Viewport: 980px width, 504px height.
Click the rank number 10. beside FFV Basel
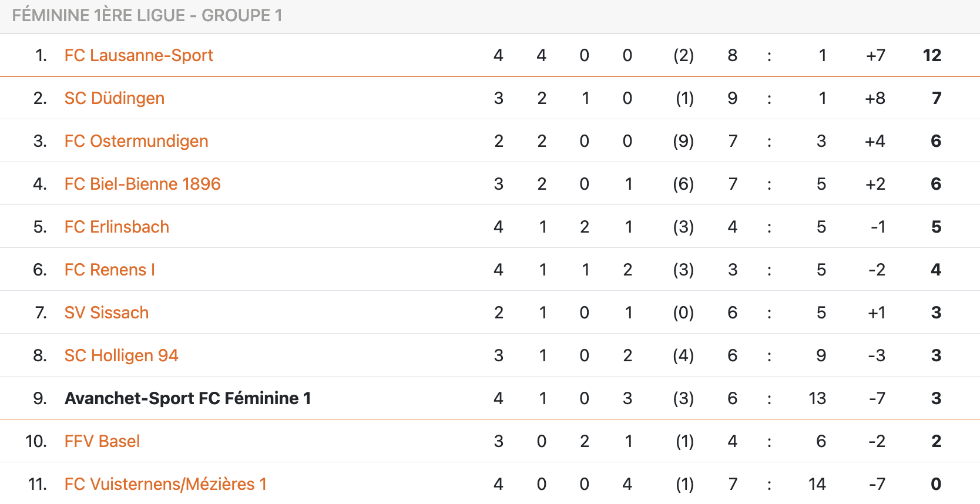coord(36,441)
